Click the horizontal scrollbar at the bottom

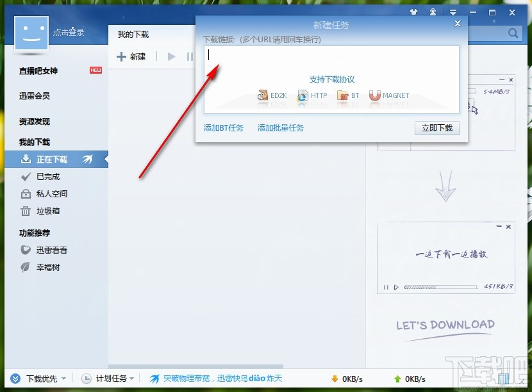[x=195, y=366]
